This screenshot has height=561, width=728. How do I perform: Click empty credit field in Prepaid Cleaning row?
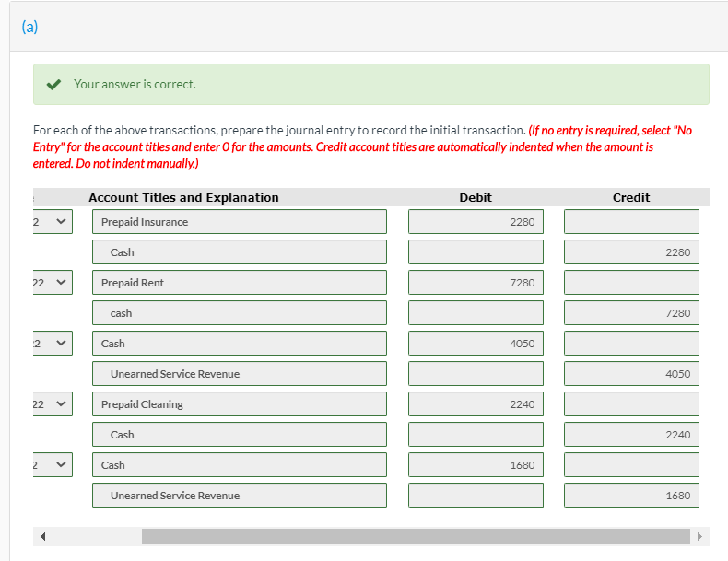pos(631,404)
